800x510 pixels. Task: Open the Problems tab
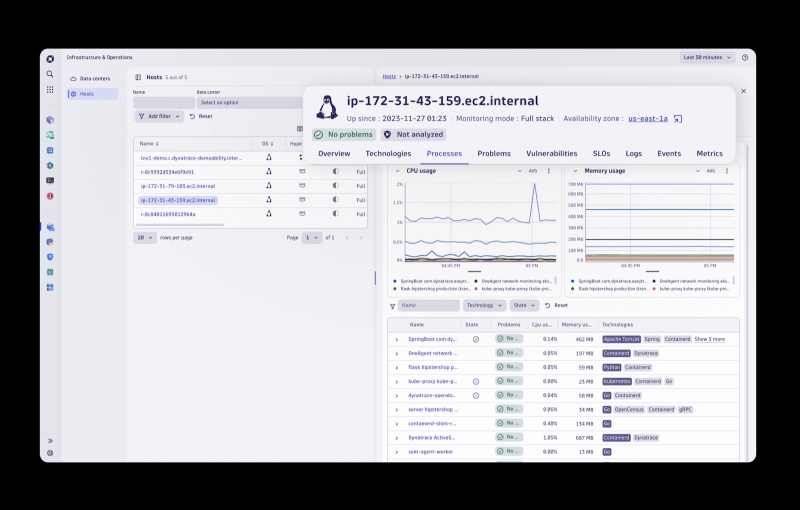(x=493, y=154)
